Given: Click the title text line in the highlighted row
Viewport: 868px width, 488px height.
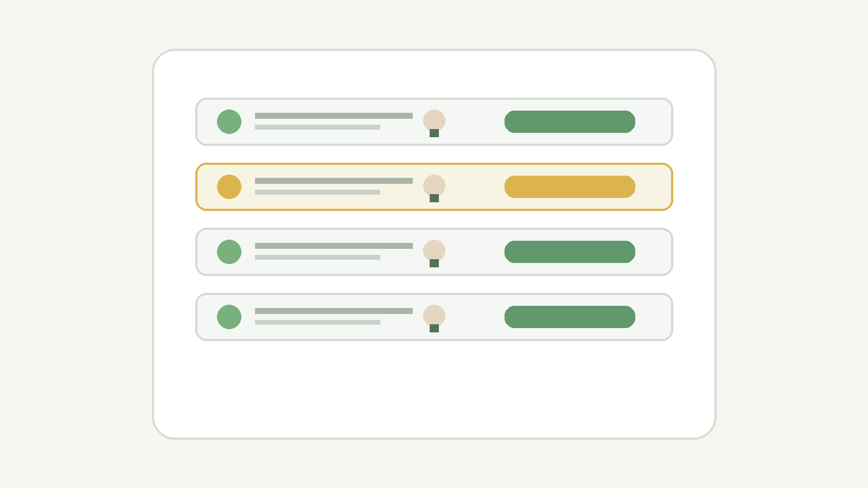Looking at the screenshot, I should coord(334,181).
